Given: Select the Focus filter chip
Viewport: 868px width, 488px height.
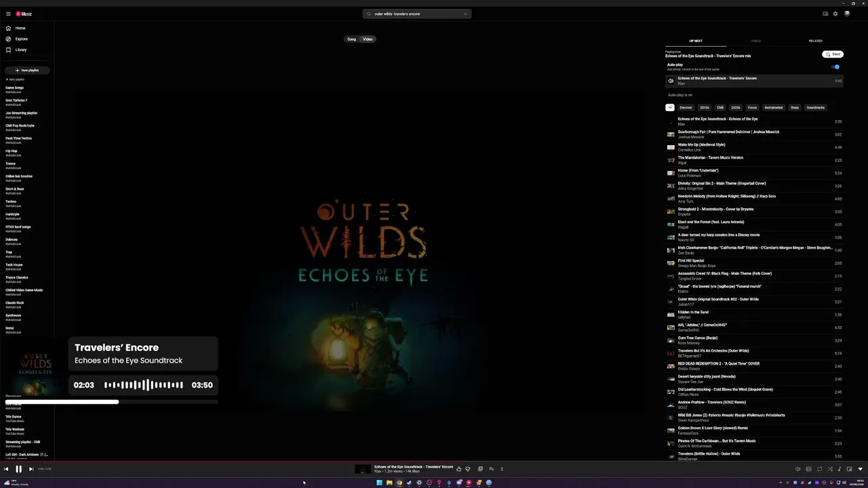Looking at the screenshot, I should point(752,108).
